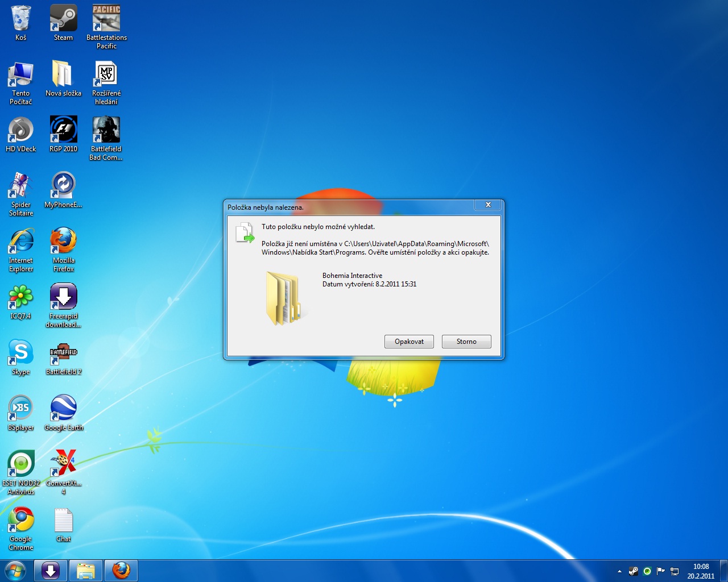
Task: Click the Opakovat button in the dialog
Action: 409,342
